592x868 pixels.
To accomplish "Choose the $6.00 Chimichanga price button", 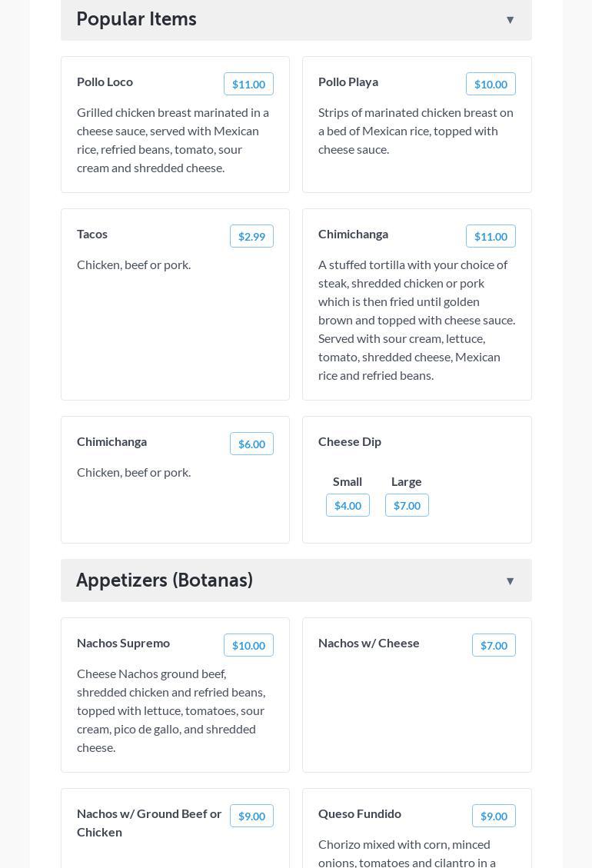I will (x=251, y=444).
